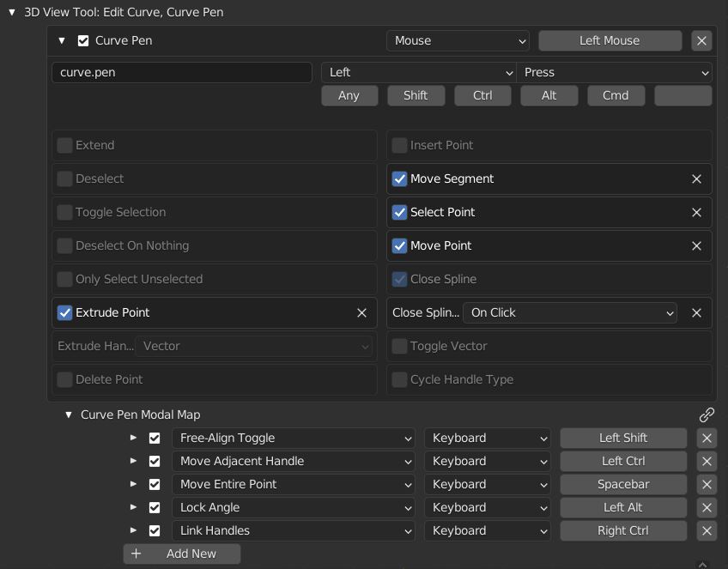Click the Left Mouse key assignment button
The width and height of the screenshot is (728, 569).
(x=610, y=40)
